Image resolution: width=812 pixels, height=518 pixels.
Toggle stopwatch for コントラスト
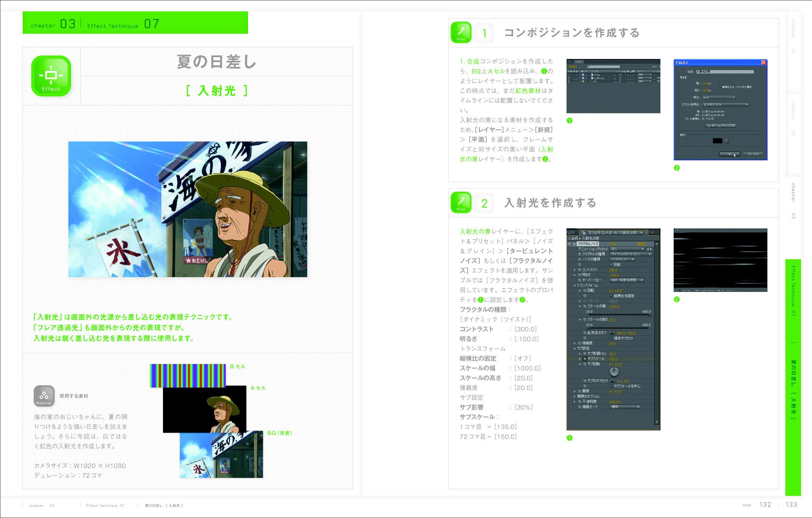580,270
